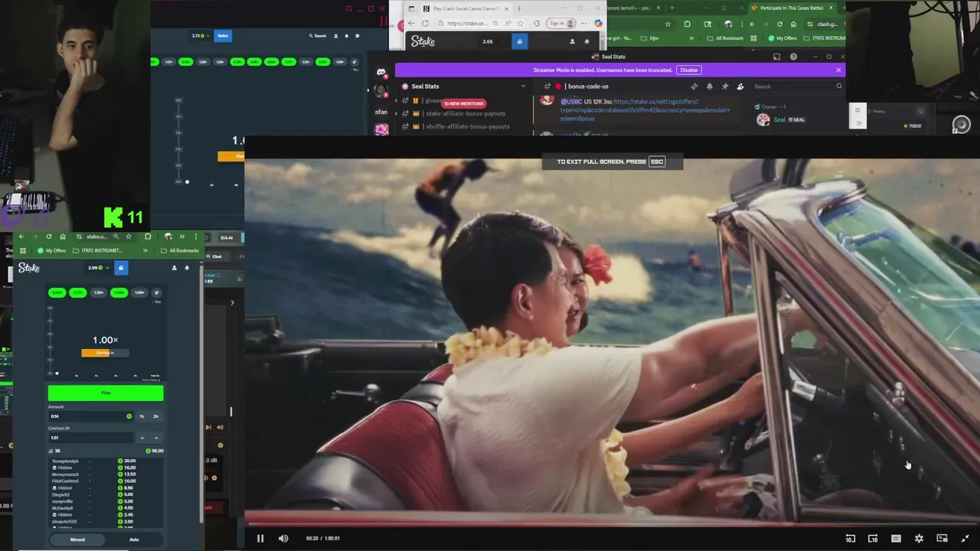Exit full screen with the shrink icon

pos(965,538)
